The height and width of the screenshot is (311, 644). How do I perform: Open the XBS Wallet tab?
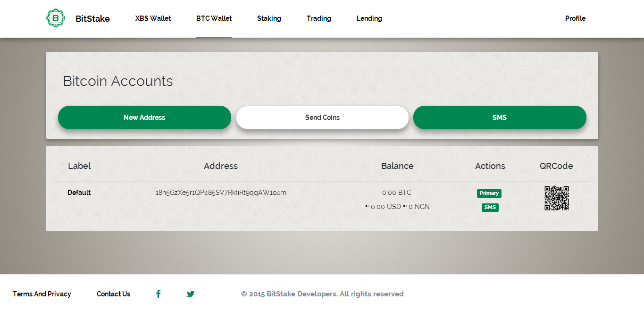pos(153,18)
